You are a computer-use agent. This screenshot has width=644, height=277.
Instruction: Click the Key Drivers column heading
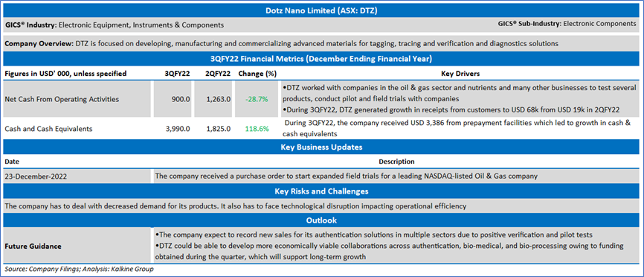(460, 74)
